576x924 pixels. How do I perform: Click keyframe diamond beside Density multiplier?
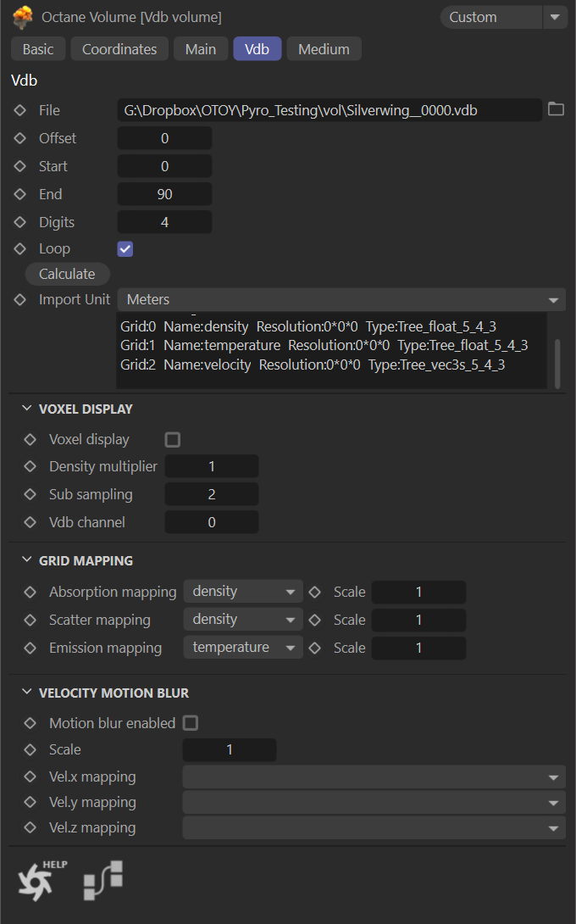[x=30, y=466]
